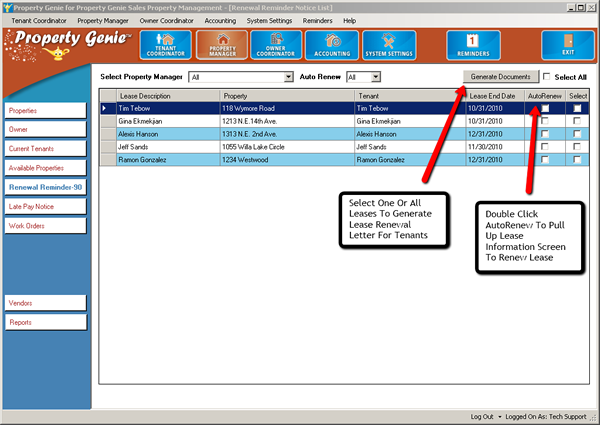Click the 1313 N.E. 2nd Ave. property cell
Viewport: 600px width, 425px height.
pyautogui.click(x=287, y=134)
